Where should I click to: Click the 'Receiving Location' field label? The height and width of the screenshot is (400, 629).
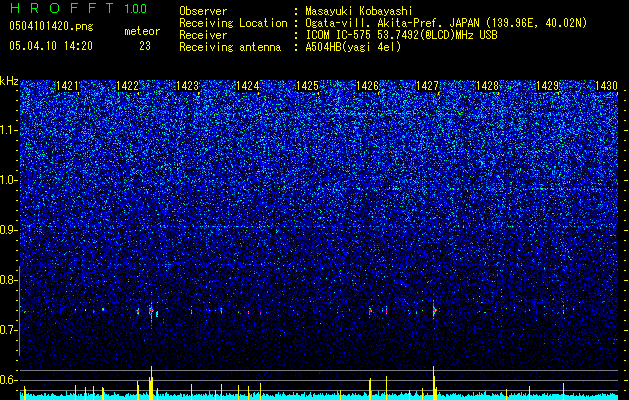[233, 23]
